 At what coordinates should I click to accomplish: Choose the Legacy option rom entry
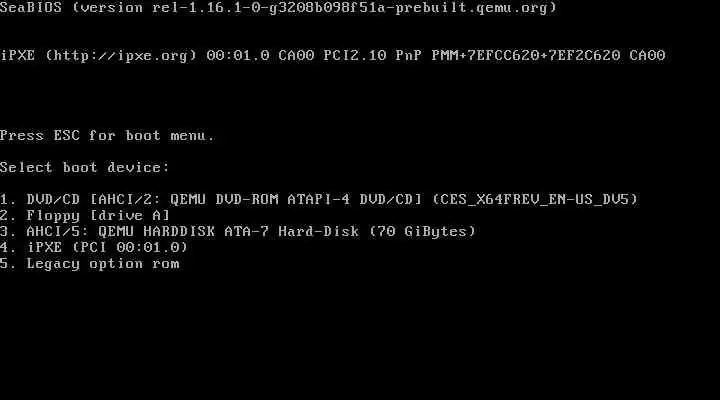(90, 264)
